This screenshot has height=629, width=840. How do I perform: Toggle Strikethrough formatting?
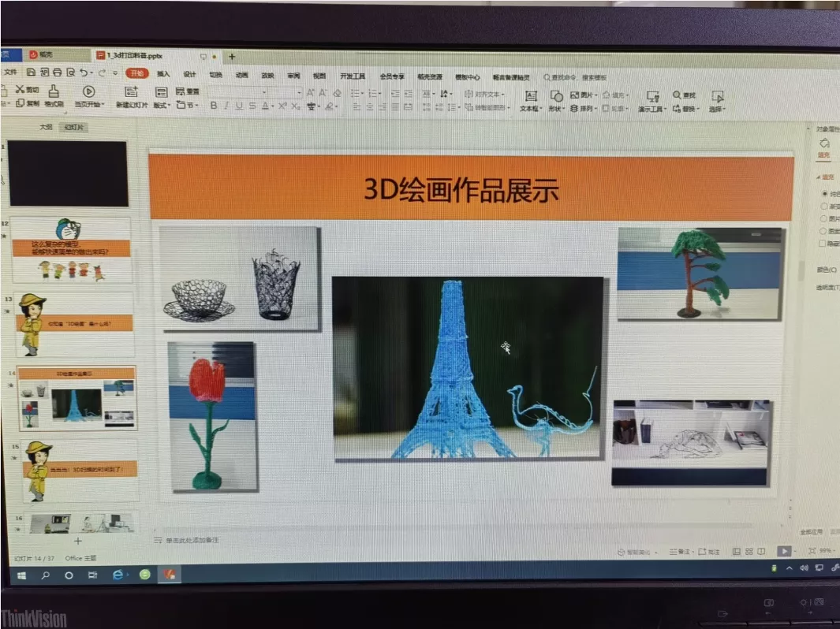click(x=252, y=106)
